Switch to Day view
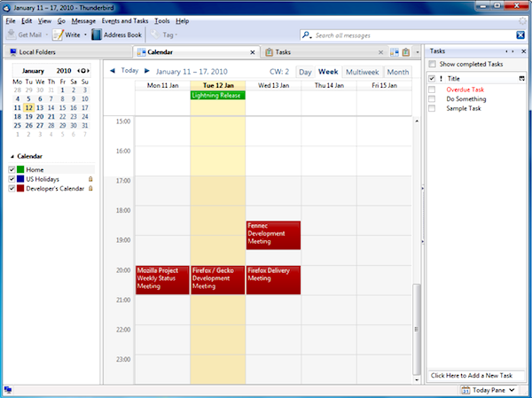The height and width of the screenshot is (398, 532). pos(305,72)
